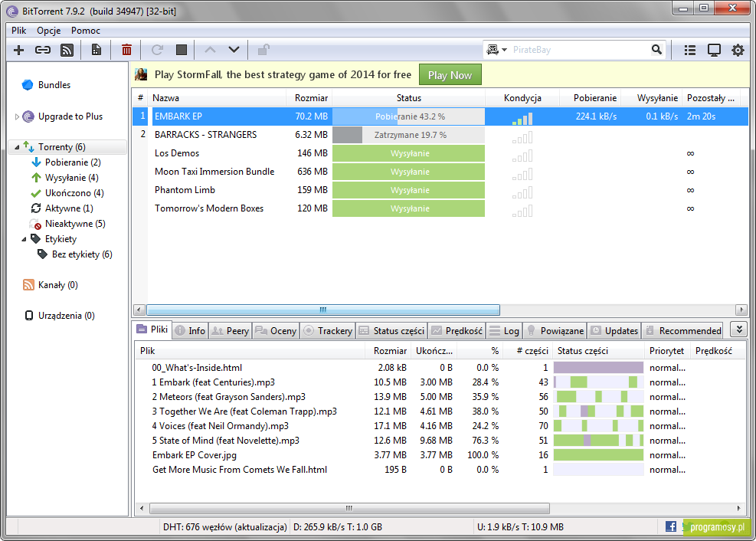Screen dimensions: 756x541
Task: Move torrent up the queue arrow
Action: coord(210,50)
